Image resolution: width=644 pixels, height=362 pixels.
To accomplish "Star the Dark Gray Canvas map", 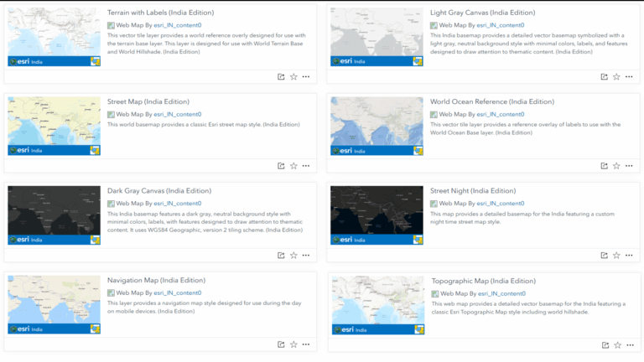I will click(x=293, y=256).
